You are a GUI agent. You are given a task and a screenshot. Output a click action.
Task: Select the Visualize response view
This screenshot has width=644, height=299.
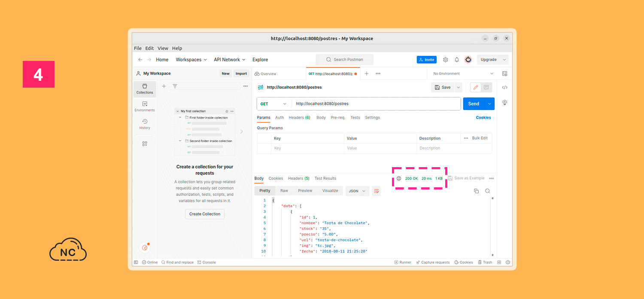coord(330,191)
